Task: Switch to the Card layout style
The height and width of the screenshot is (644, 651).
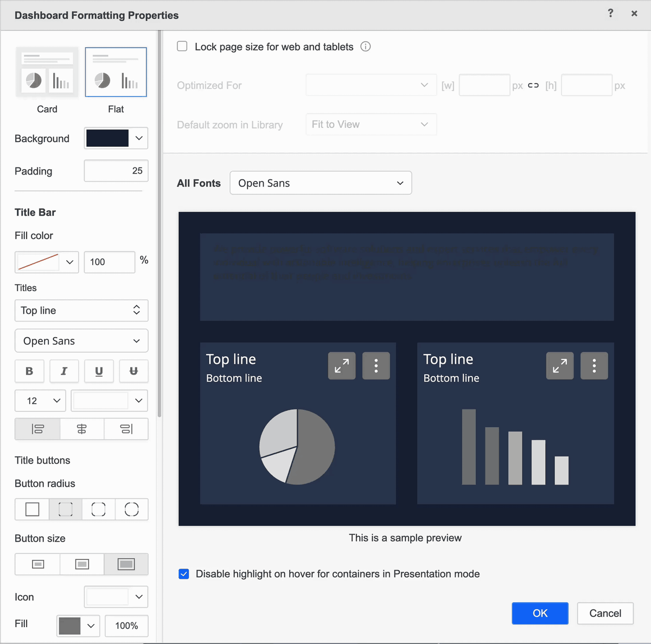Action: [x=47, y=72]
